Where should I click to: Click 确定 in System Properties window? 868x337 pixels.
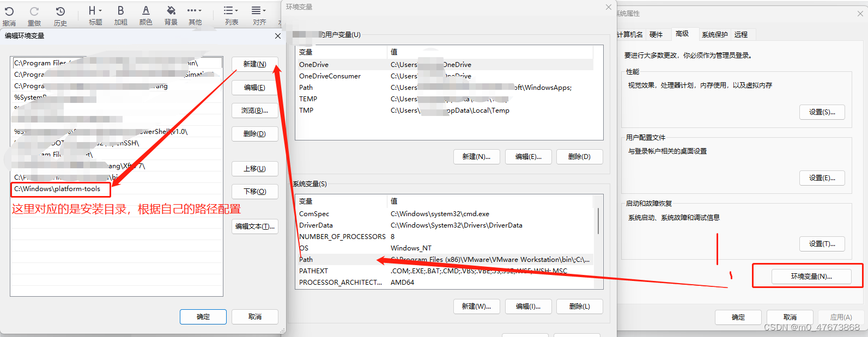tap(738, 317)
